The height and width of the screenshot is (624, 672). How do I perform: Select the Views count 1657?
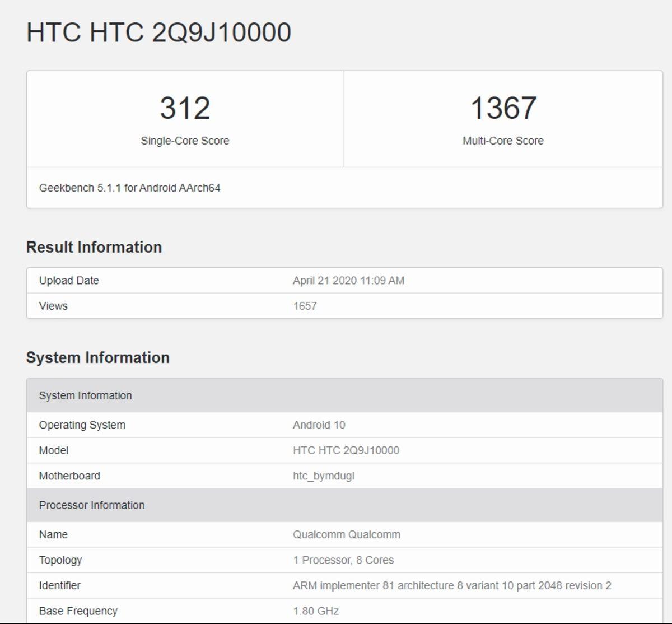305,306
